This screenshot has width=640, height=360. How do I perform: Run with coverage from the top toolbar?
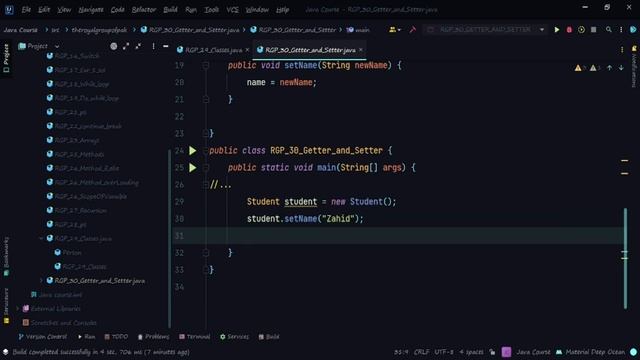[x=581, y=30]
